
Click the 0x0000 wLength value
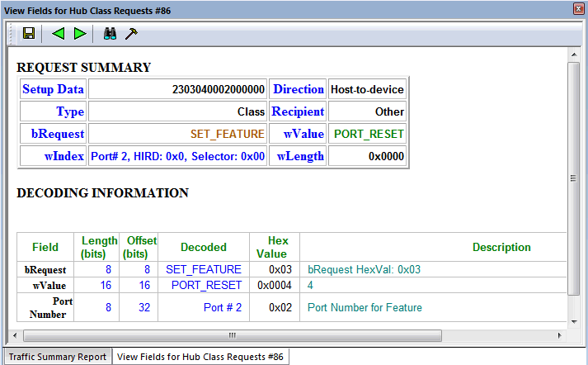(386, 156)
